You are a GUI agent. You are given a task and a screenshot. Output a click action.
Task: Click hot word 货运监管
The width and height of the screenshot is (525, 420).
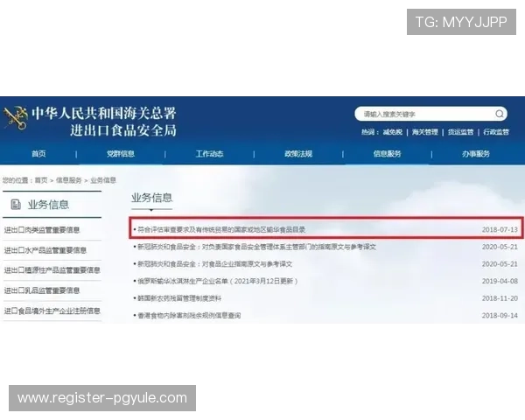click(461, 132)
